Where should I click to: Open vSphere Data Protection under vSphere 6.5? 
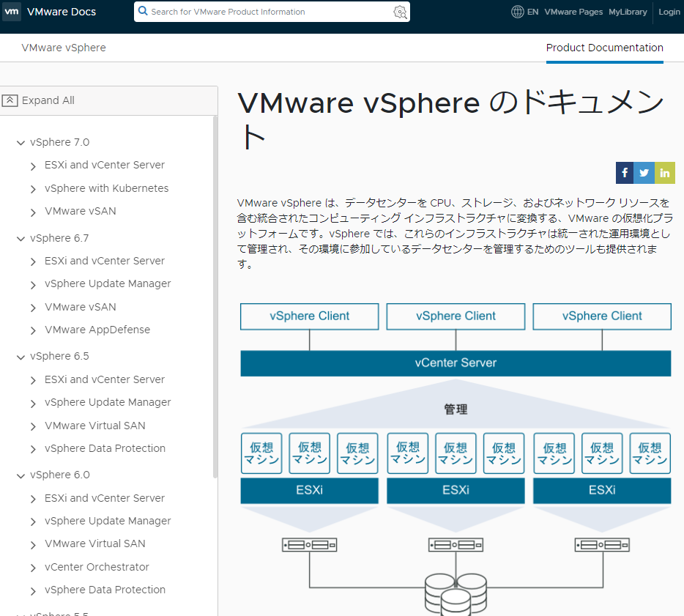(x=105, y=448)
